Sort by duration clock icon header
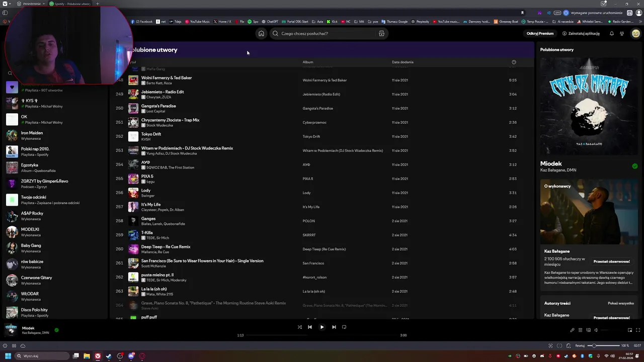This screenshot has width=644, height=362. 514,62
